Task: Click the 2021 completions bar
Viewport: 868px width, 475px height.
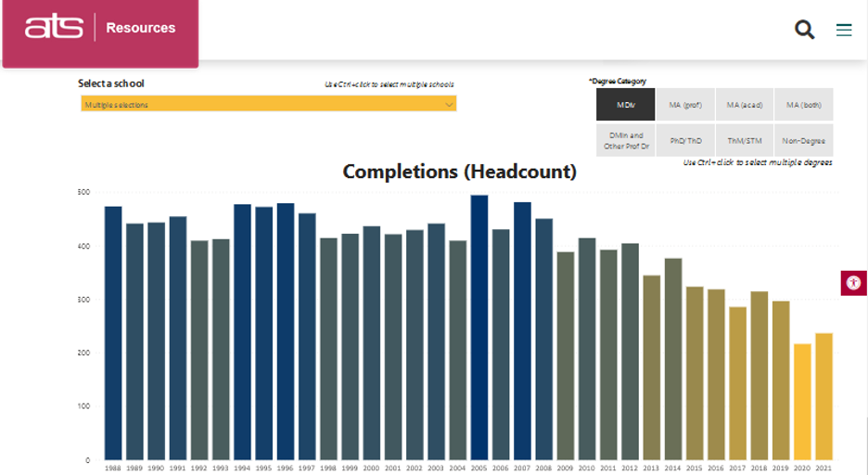Action: 823,396
